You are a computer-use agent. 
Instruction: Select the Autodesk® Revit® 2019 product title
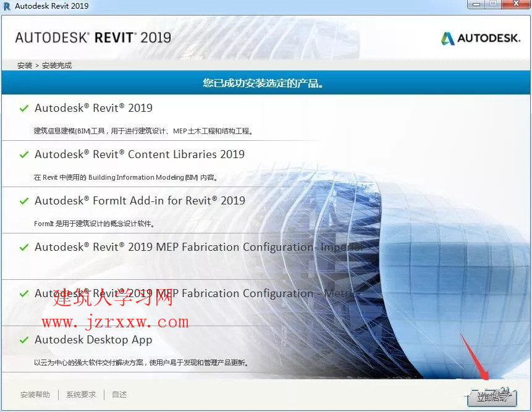[x=94, y=108]
